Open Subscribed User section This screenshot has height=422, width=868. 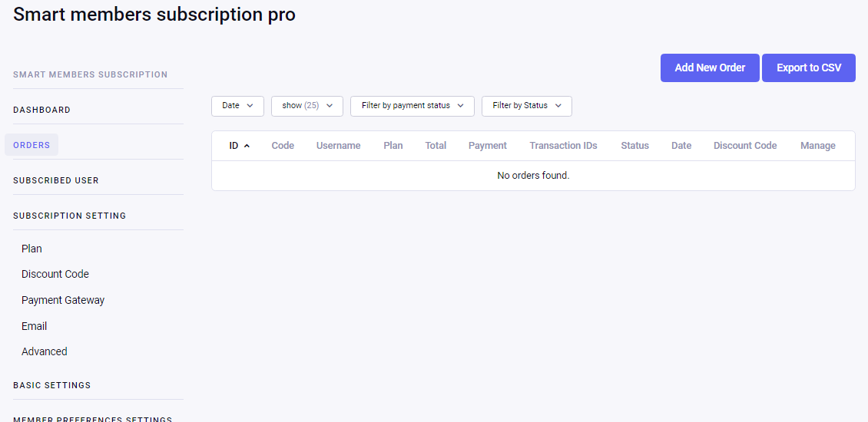click(56, 180)
